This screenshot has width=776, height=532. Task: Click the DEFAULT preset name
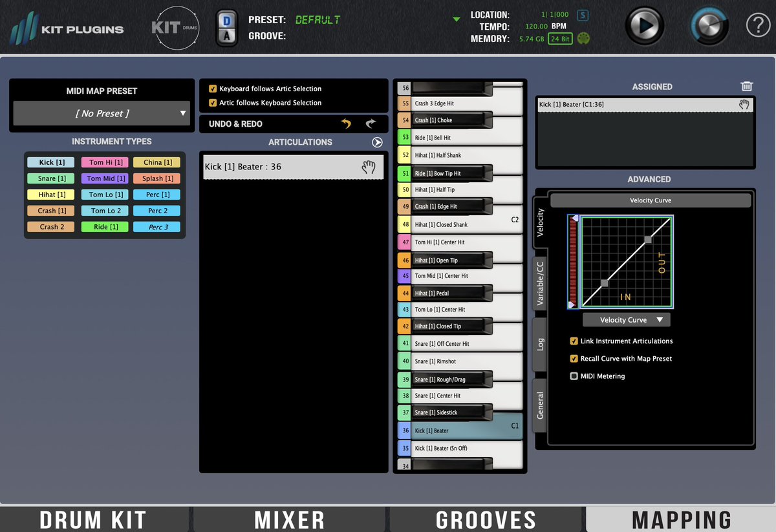click(318, 19)
